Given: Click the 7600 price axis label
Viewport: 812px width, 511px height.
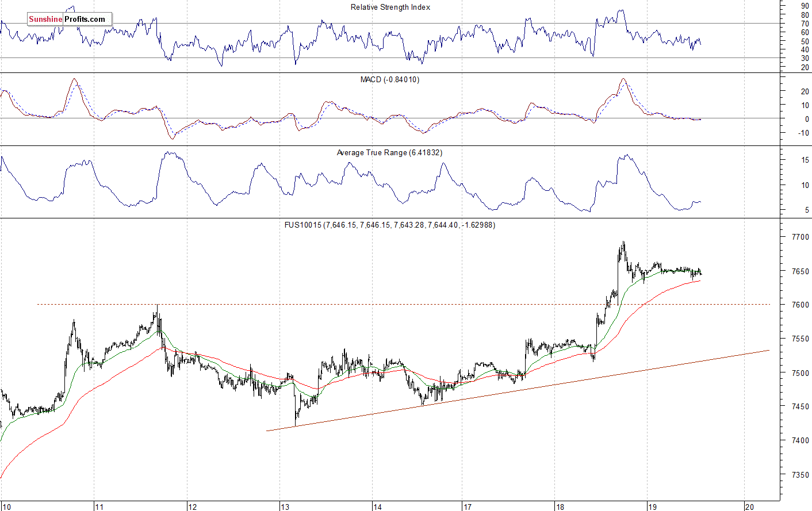Looking at the screenshot, I should click(x=800, y=305).
